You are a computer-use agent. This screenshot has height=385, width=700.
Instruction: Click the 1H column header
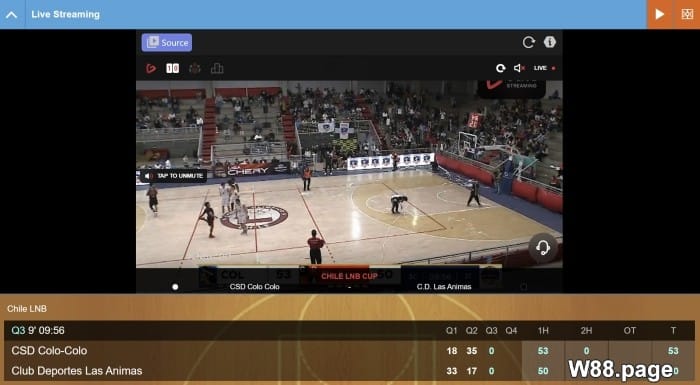click(543, 331)
